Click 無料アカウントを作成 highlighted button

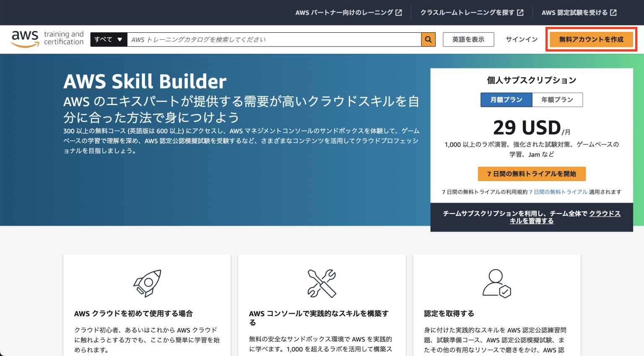click(x=591, y=39)
